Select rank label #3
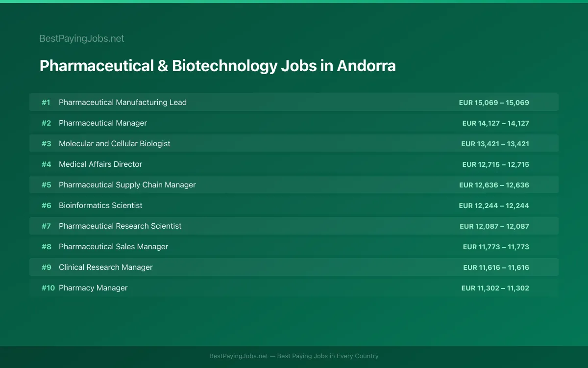Image resolution: width=588 pixels, height=368 pixels. click(x=46, y=144)
